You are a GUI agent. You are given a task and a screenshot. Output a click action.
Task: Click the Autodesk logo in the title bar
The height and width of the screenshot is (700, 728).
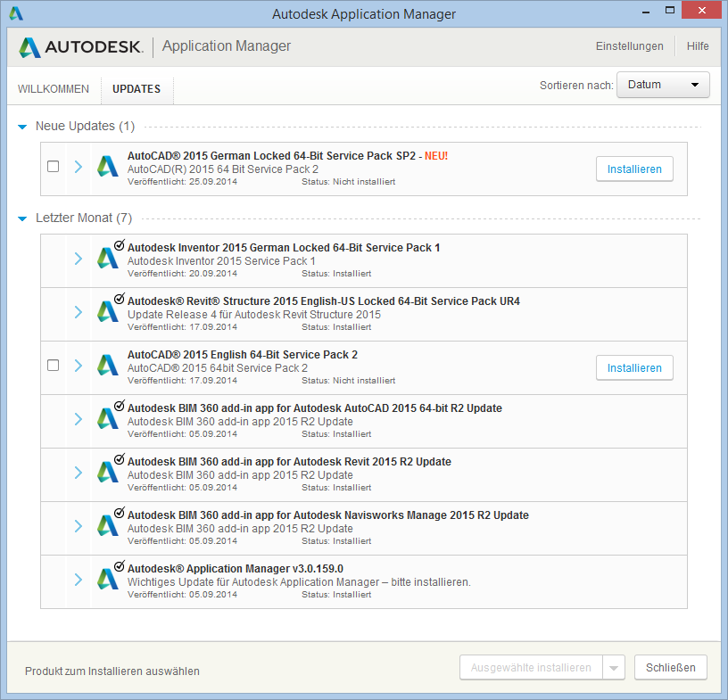pyautogui.click(x=16, y=13)
